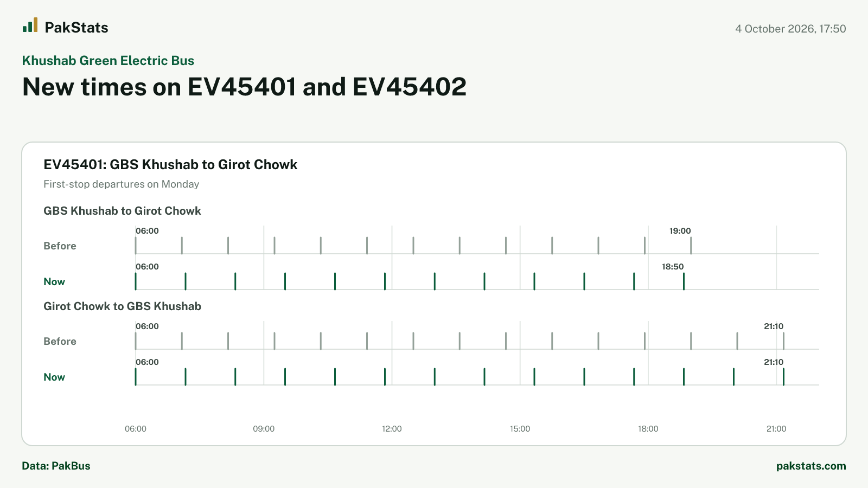Click the PakStats brand name
This screenshot has width=868, height=488.
[76, 28]
